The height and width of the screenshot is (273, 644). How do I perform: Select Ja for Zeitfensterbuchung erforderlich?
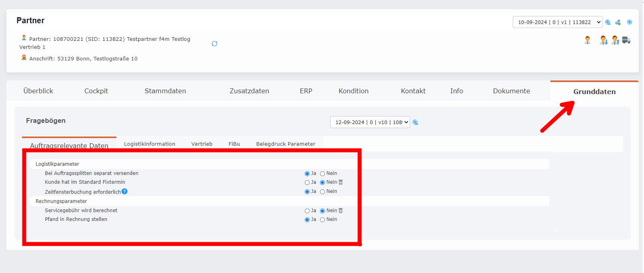307,192
